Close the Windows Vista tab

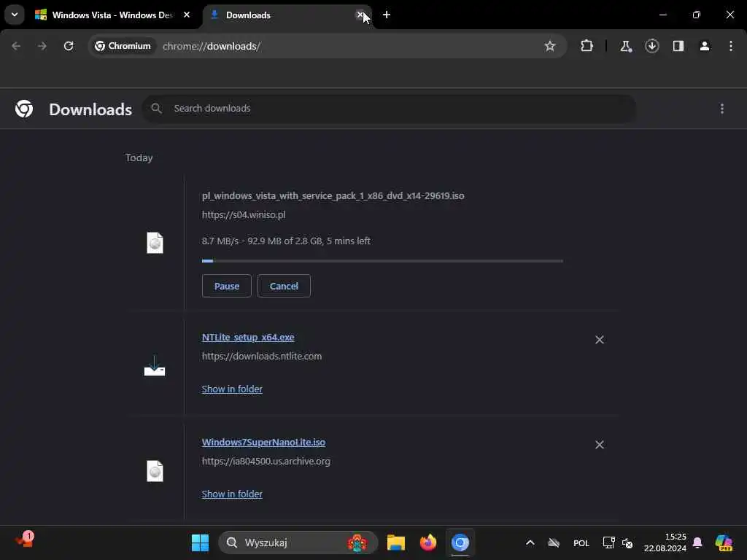[187, 15]
